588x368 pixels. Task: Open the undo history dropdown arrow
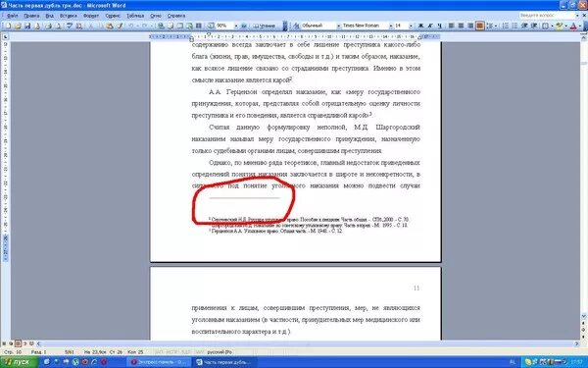(x=137, y=26)
